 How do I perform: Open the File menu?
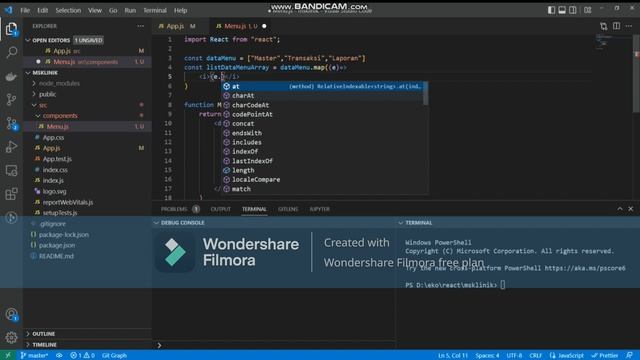(x=25, y=10)
